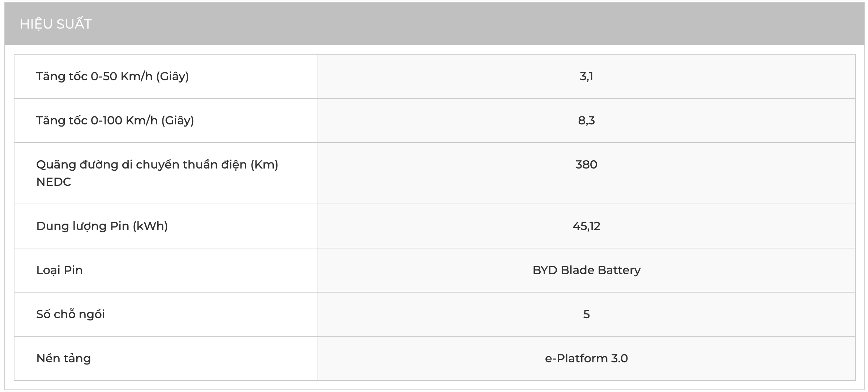Select the 3,1 acceleration value
This screenshot has width=868, height=392.
586,76
